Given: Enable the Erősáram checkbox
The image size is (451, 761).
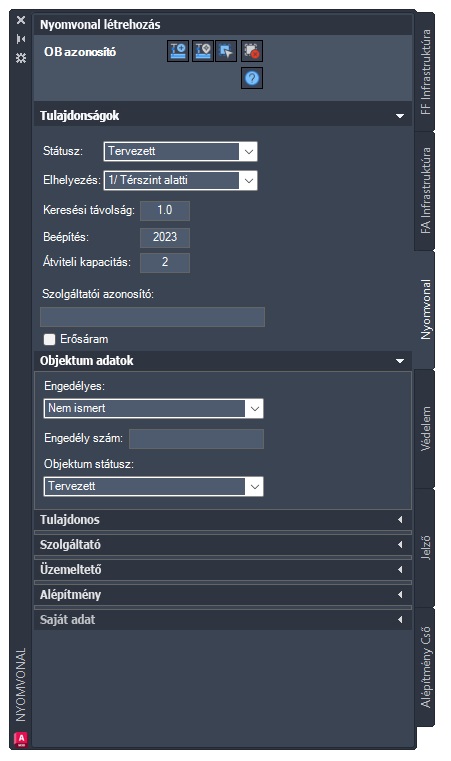Looking at the screenshot, I should coord(49,339).
